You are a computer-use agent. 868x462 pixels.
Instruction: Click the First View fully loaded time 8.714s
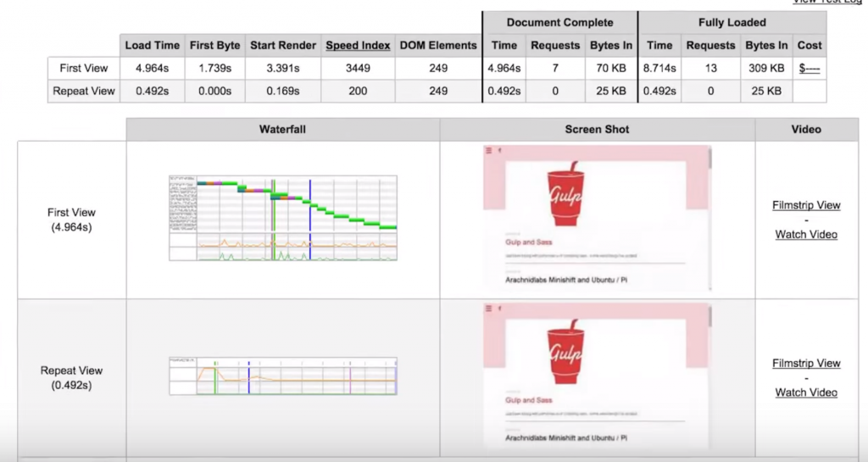click(659, 69)
